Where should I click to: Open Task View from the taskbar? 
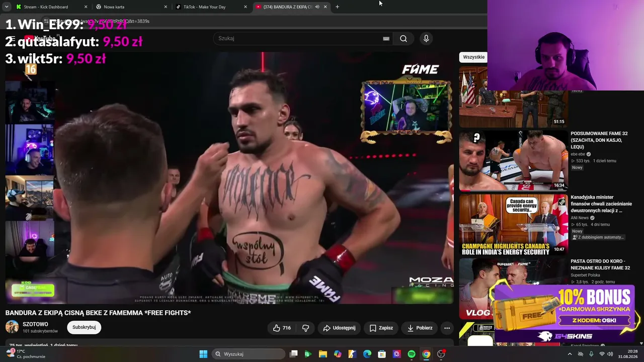[x=294, y=354]
